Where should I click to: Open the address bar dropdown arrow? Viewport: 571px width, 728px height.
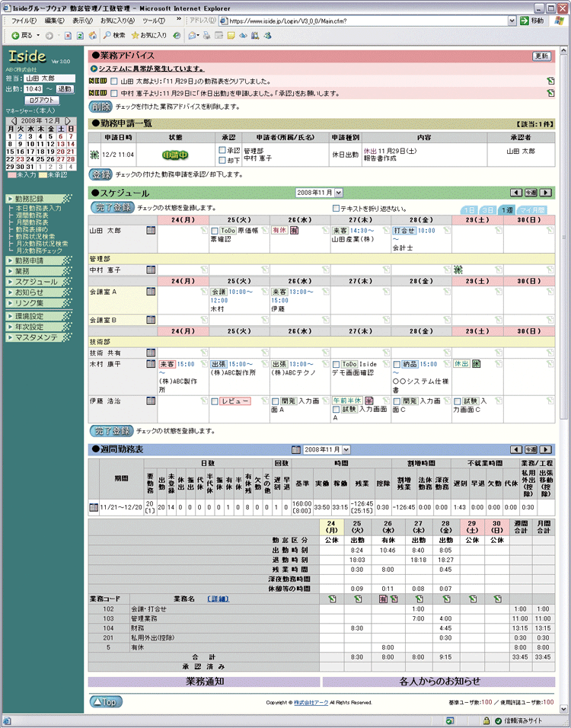512,21
